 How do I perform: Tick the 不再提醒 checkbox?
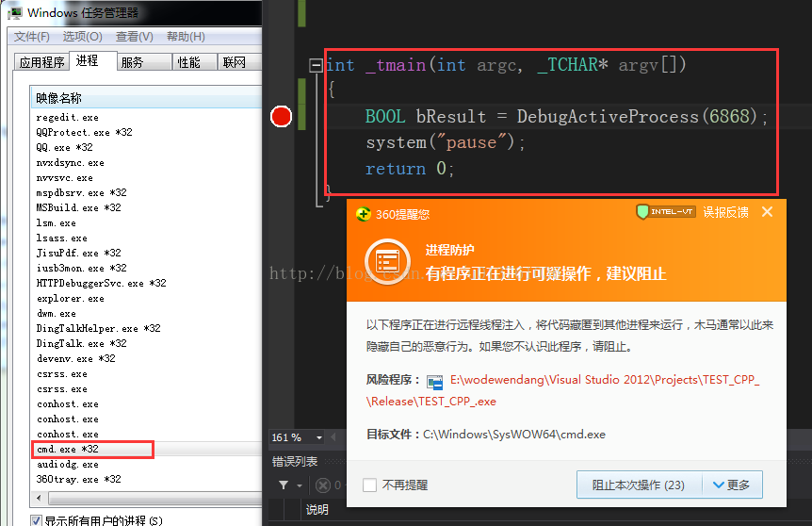tap(370, 485)
